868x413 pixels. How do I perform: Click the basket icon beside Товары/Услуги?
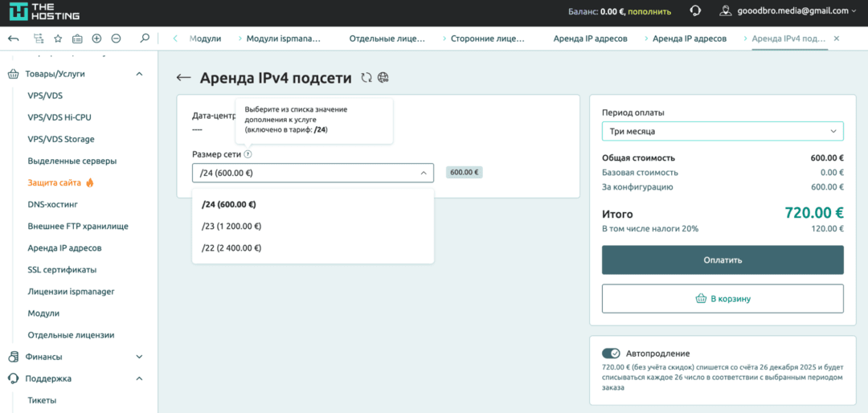pos(13,74)
